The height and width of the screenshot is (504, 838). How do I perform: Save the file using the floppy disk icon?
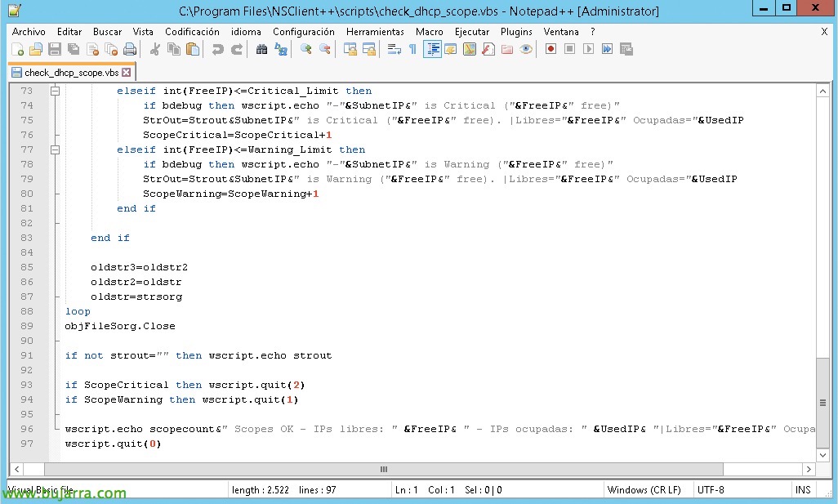(55, 50)
